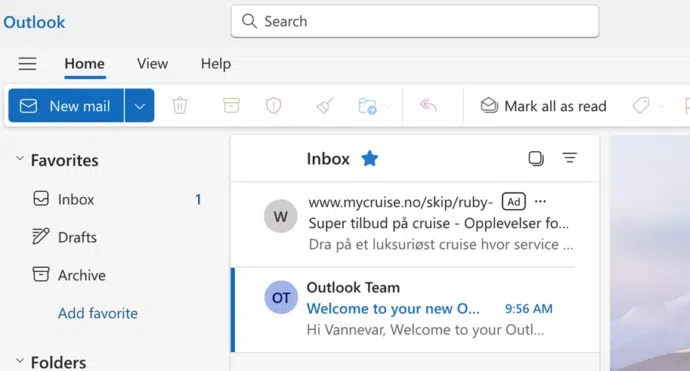
Task: Open the New mail dropdown arrow
Action: click(x=139, y=106)
